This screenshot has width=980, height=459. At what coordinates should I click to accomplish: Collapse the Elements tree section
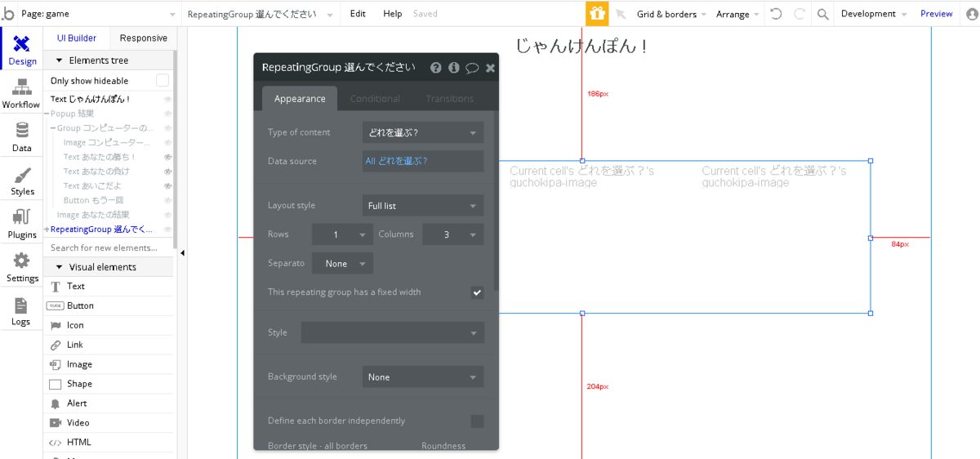pyautogui.click(x=59, y=60)
